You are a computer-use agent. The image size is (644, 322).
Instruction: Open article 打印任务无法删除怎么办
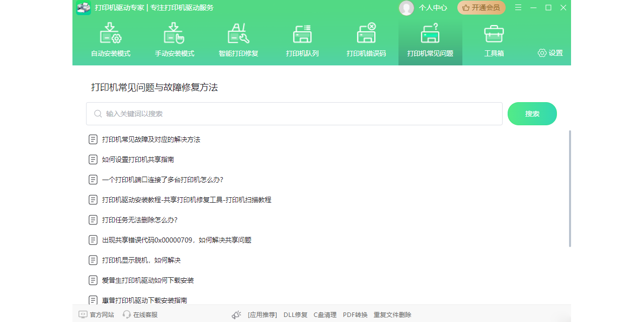tap(139, 220)
